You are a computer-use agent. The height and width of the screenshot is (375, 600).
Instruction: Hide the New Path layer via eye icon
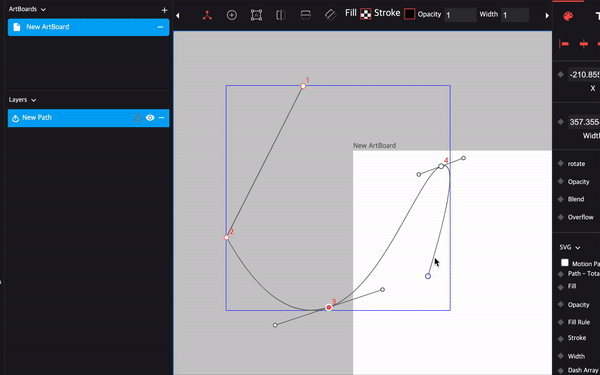150,118
